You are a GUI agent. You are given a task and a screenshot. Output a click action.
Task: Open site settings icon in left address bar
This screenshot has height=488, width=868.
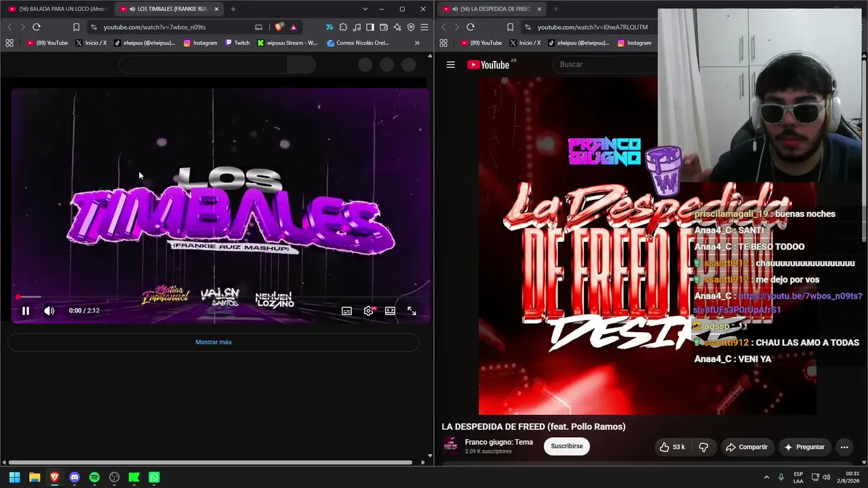[x=94, y=27]
